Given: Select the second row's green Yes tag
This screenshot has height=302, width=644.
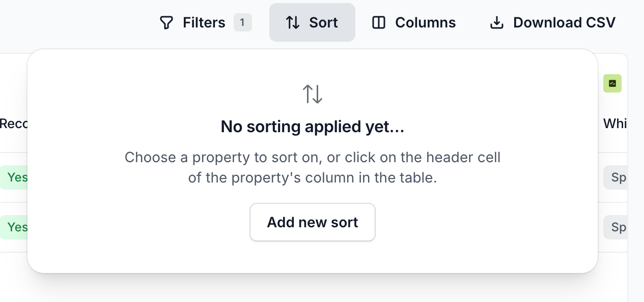Looking at the screenshot, I should click(x=16, y=227).
